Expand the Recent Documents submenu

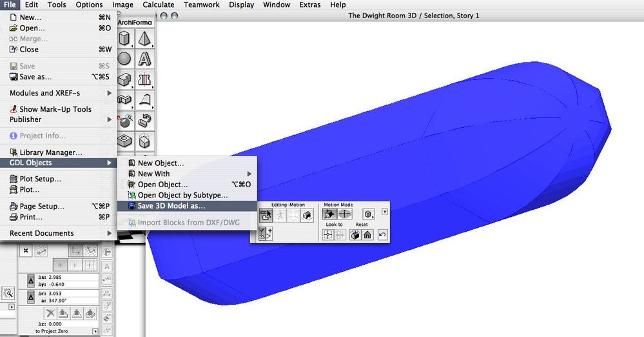coord(58,233)
